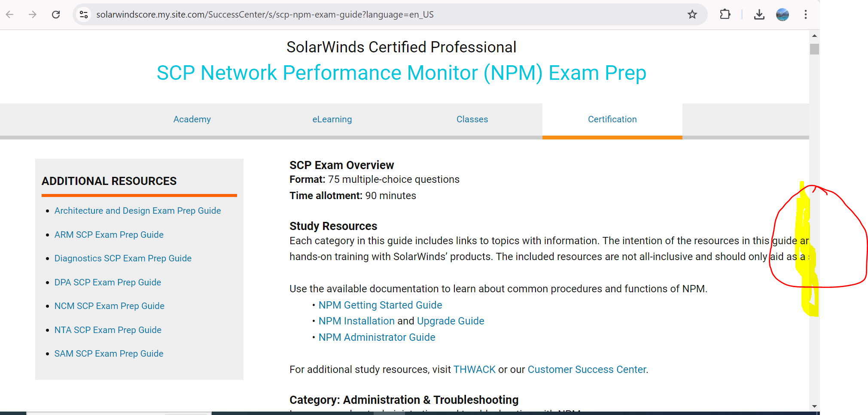Open the Upgrade Guide link
Viewport: 868px width, 415px height.
[451, 321]
